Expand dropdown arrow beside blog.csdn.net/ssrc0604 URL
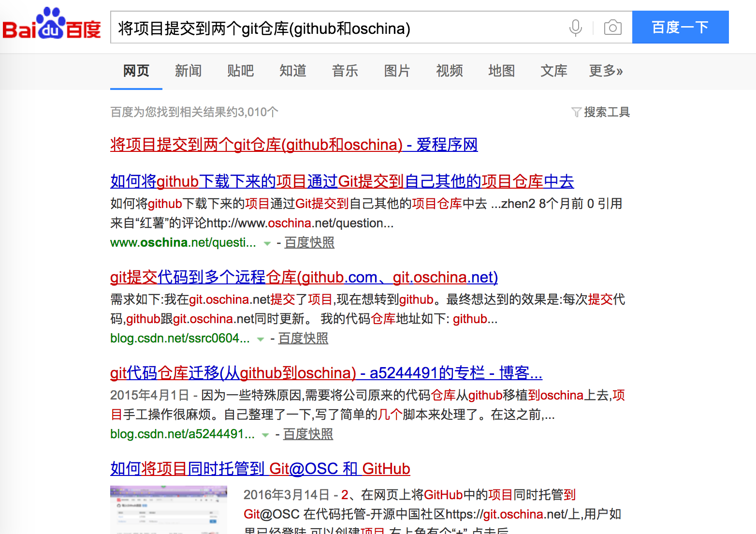The image size is (756, 534). click(x=261, y=339)
